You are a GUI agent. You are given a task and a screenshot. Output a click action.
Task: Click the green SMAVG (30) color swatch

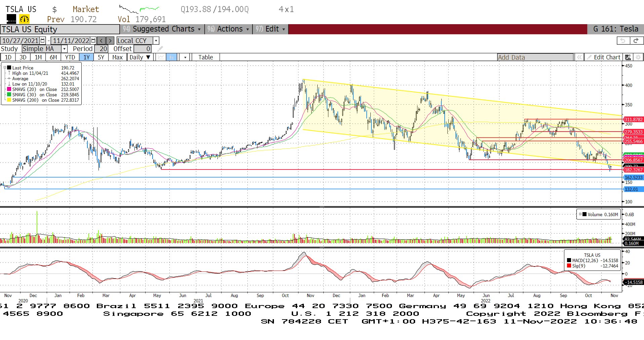click(9, 94)
